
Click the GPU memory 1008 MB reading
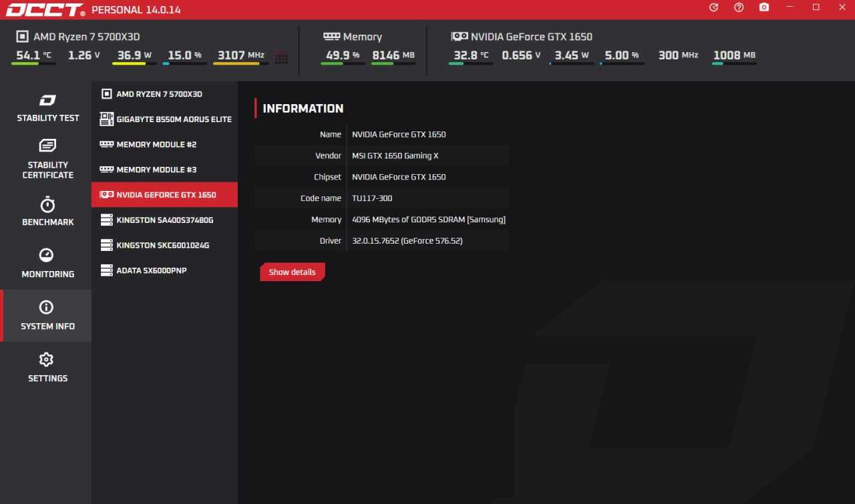tap(734, 55)
